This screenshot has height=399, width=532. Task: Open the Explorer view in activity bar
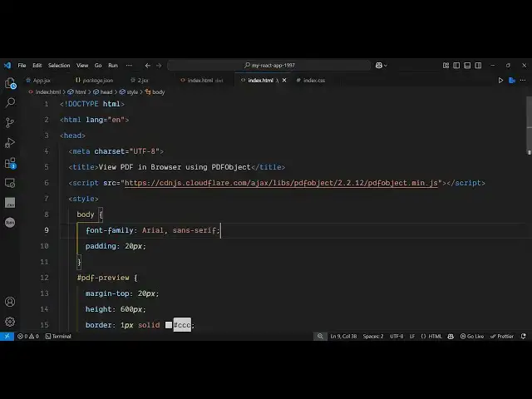tap(10, 83)
